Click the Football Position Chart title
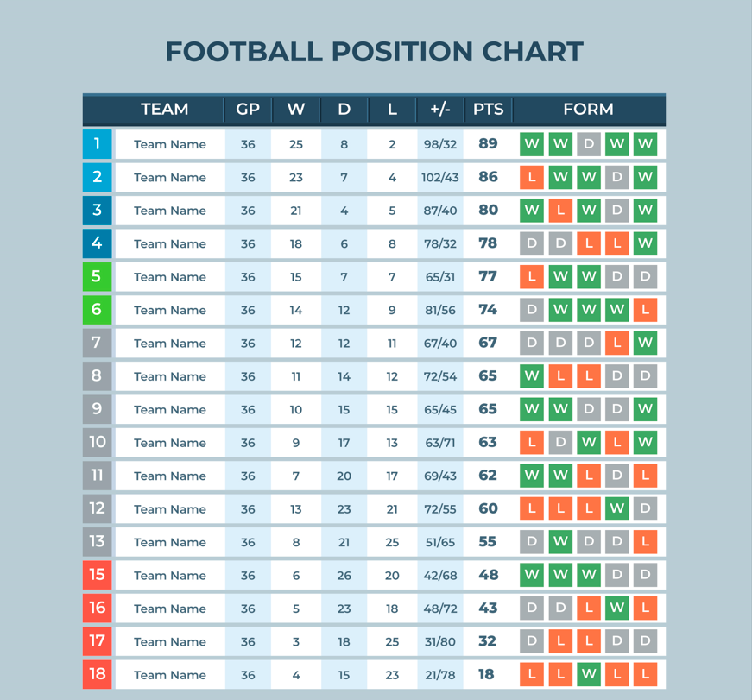 [375, 52]
